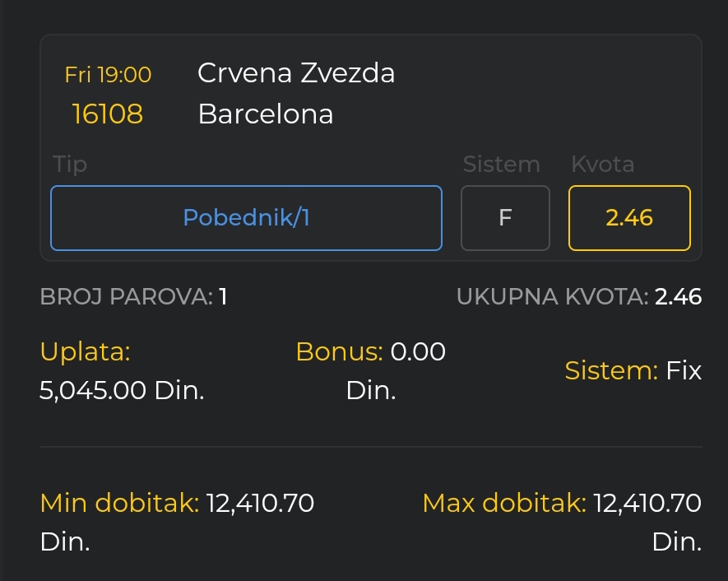Click the Min dobitak amount
Screen dimensions: 728x581
(260, 503)
